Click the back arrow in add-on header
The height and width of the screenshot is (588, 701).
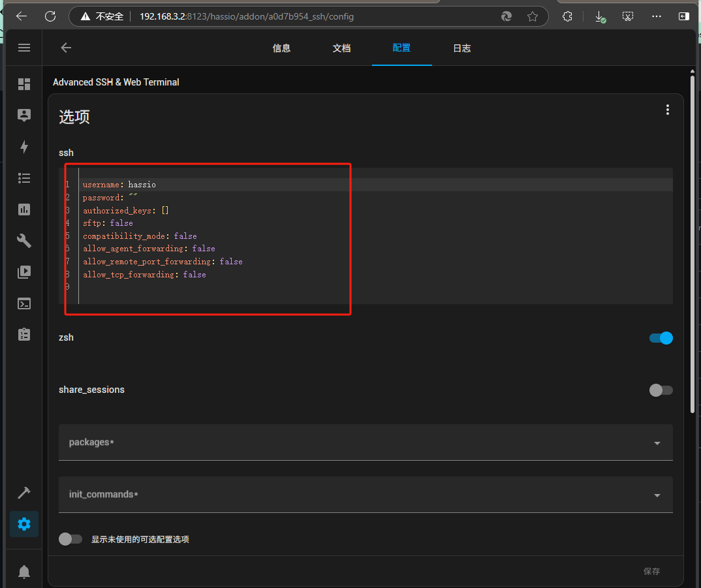coord(66,48)
